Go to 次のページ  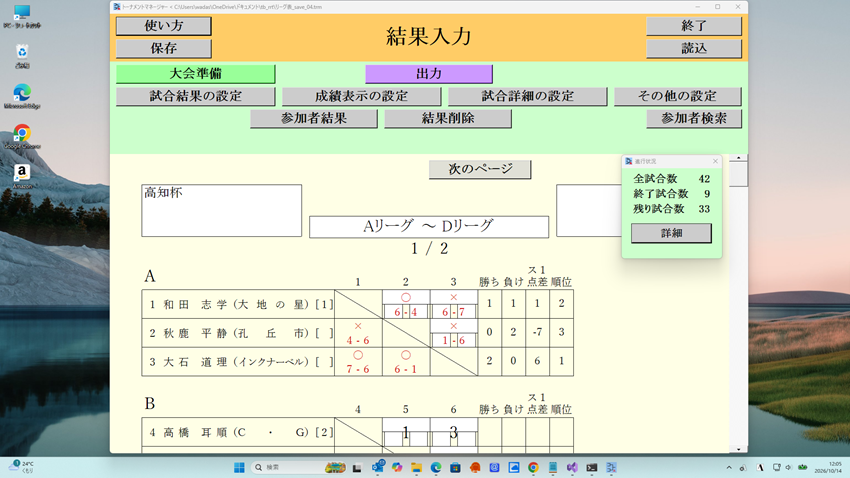[x=480, y=169]
